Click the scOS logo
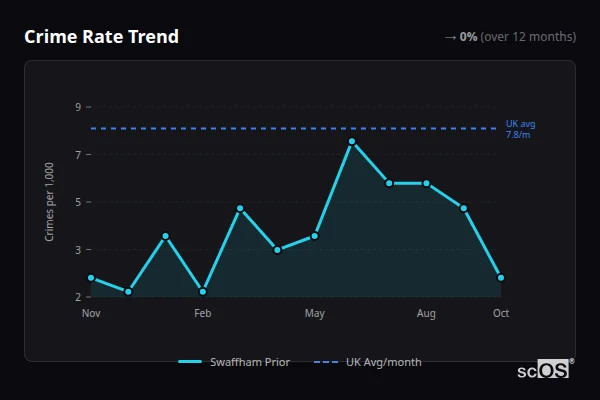 (546, 369)
